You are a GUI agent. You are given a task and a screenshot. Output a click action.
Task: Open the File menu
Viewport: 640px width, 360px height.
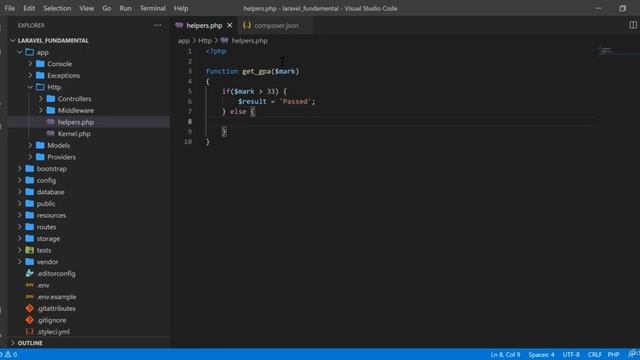point(10,8)
